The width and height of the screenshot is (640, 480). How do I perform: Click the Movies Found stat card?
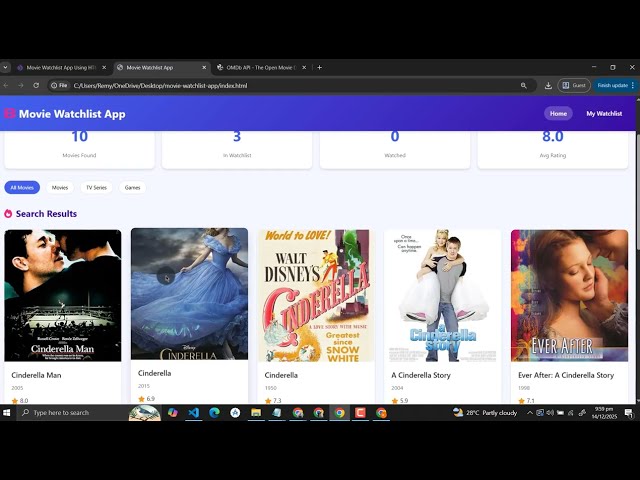pos(80,149)
